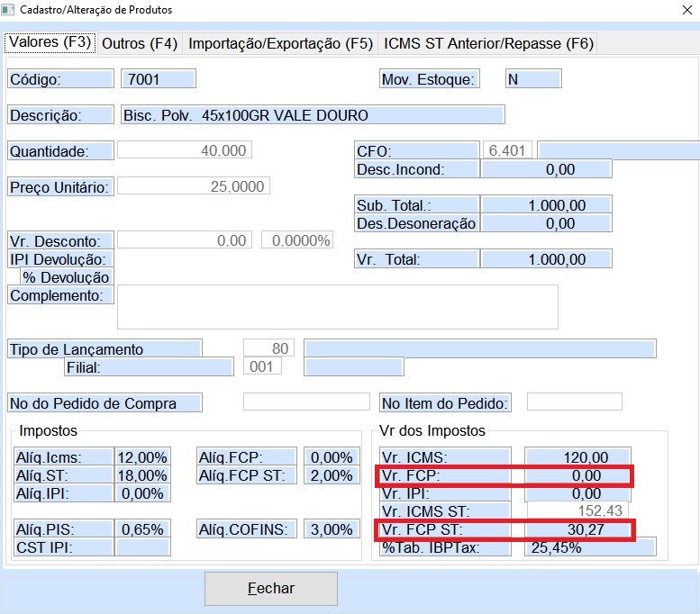Click the Código field with 7001
This screenshot has height=614, width=700.
[158, 79]
